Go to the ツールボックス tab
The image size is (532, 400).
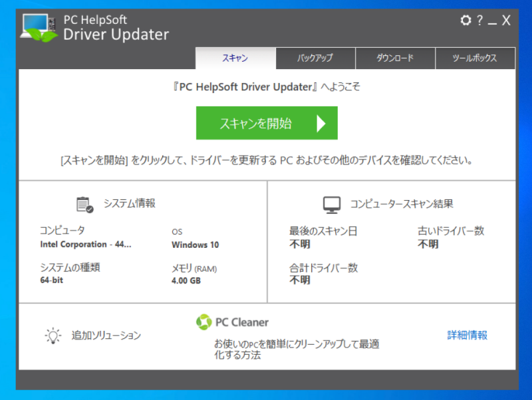click(475, 58)
